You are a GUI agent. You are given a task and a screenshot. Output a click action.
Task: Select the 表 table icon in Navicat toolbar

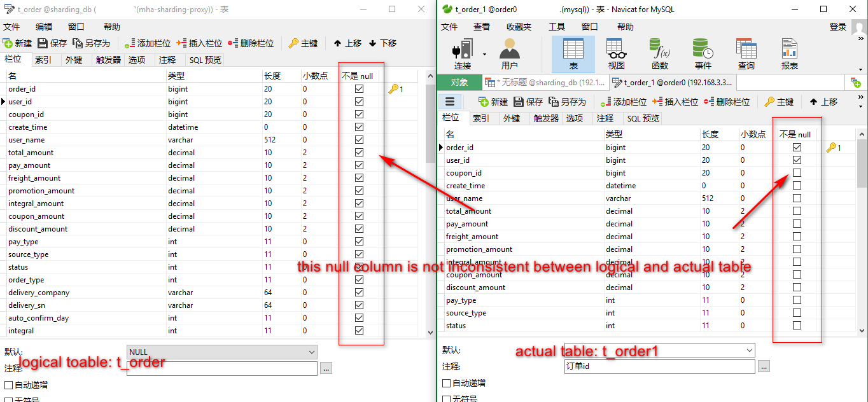[x=573, y=54]
